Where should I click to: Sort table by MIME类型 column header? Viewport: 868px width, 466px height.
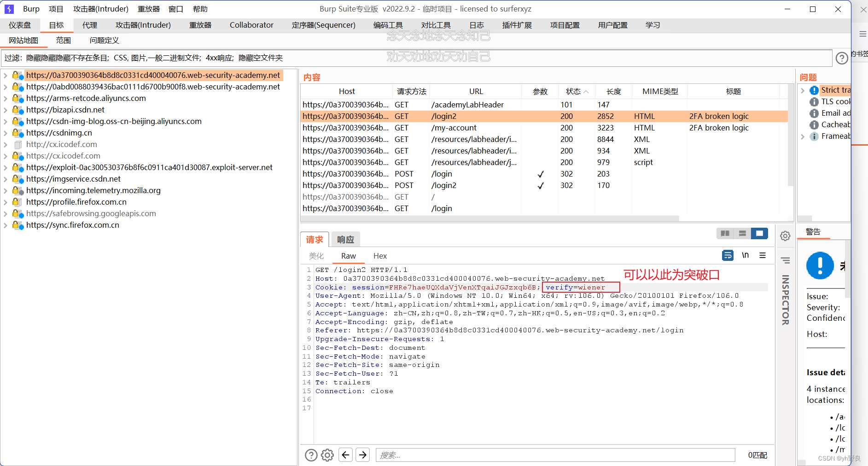click(x=660, y=91)
